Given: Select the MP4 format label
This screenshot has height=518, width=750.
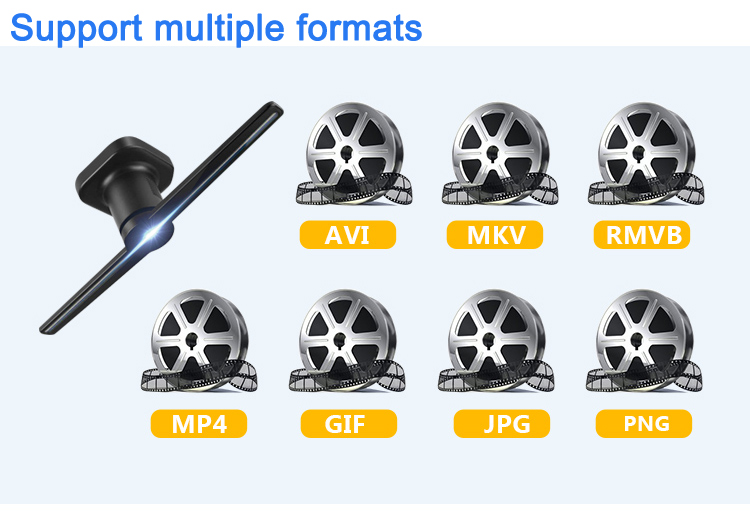Looking at the screenshot, I should click(x=199, y=423).
